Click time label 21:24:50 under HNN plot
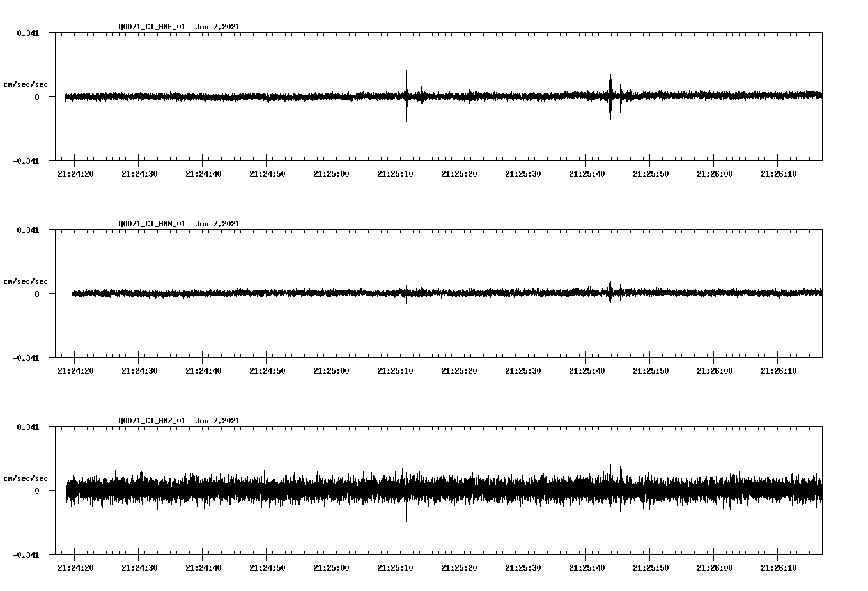 (267, 370)
